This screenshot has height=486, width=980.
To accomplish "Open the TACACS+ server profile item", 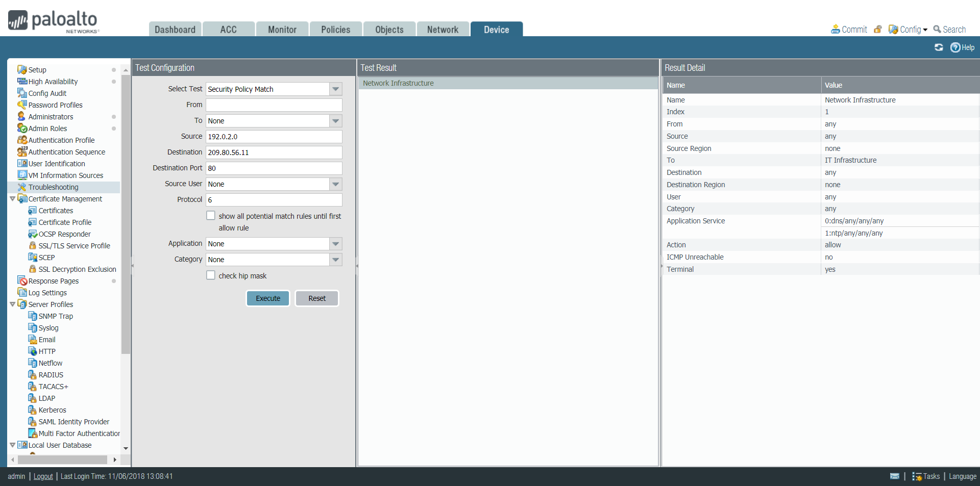I will tap(54, 387).
